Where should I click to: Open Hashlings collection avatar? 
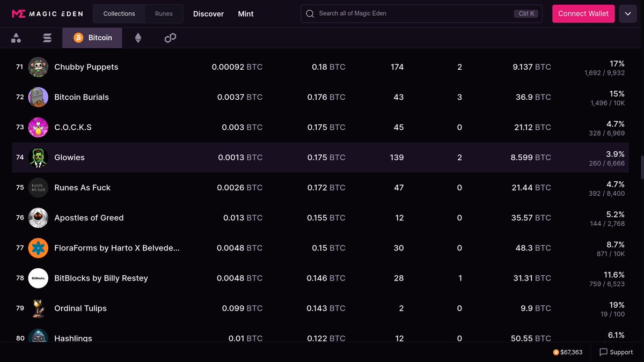tap(38, 336)
